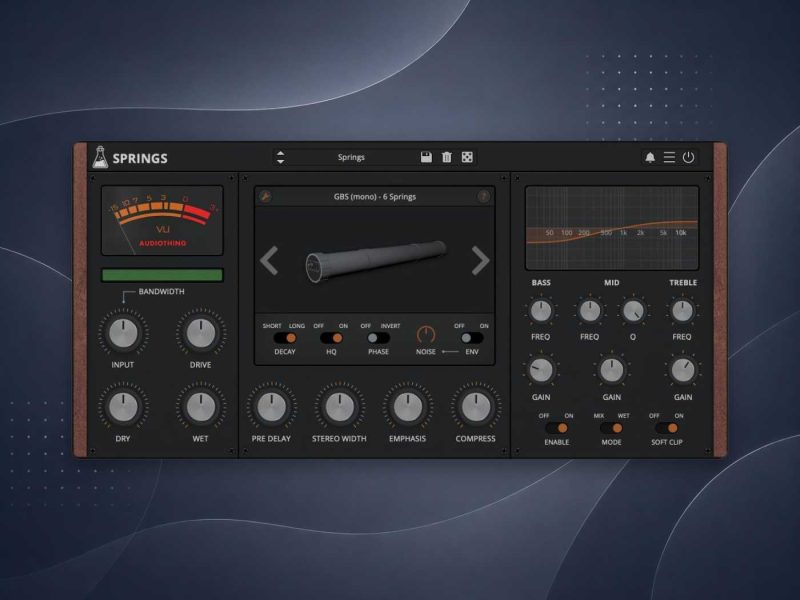The height and width of the screenshot is (600, 800).
Task: Click the green bandwidth bar
Action: 162,275
